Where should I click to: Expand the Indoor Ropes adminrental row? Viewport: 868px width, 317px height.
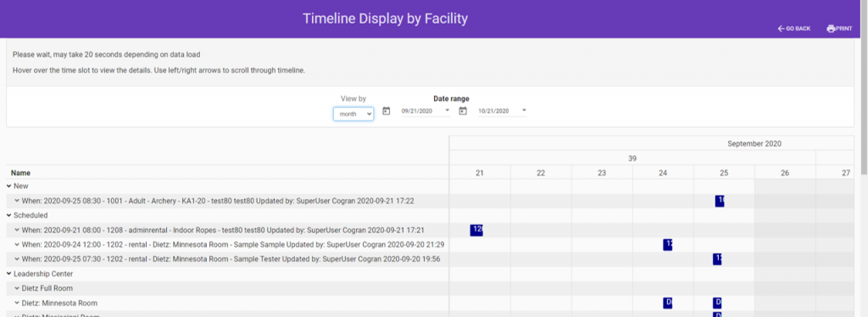coord(17,230)
